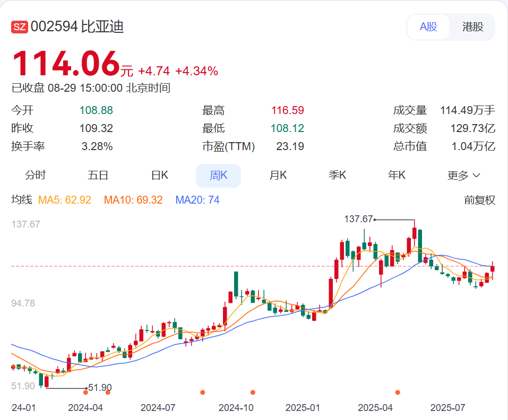This screenshot has width=508, height=420.
Task: Click the orange event dot near 2024-10
Action: pyautogui.click(x=253, y=392)
